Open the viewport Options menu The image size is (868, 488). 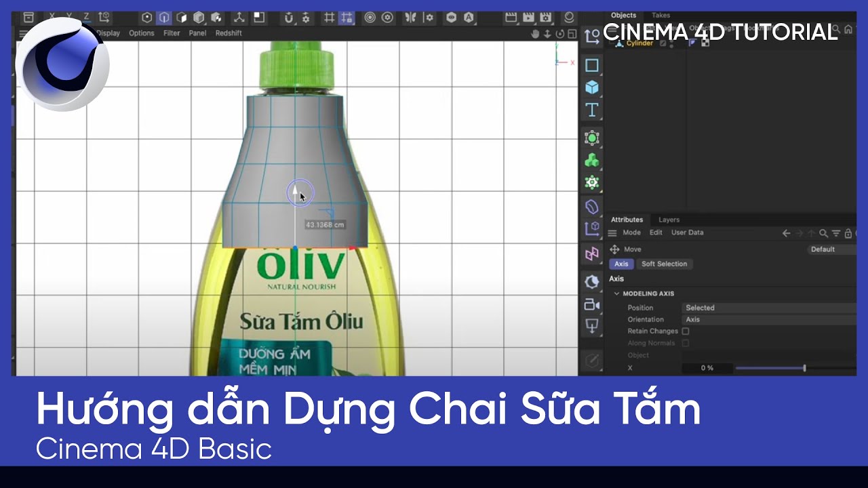(142, 33)
